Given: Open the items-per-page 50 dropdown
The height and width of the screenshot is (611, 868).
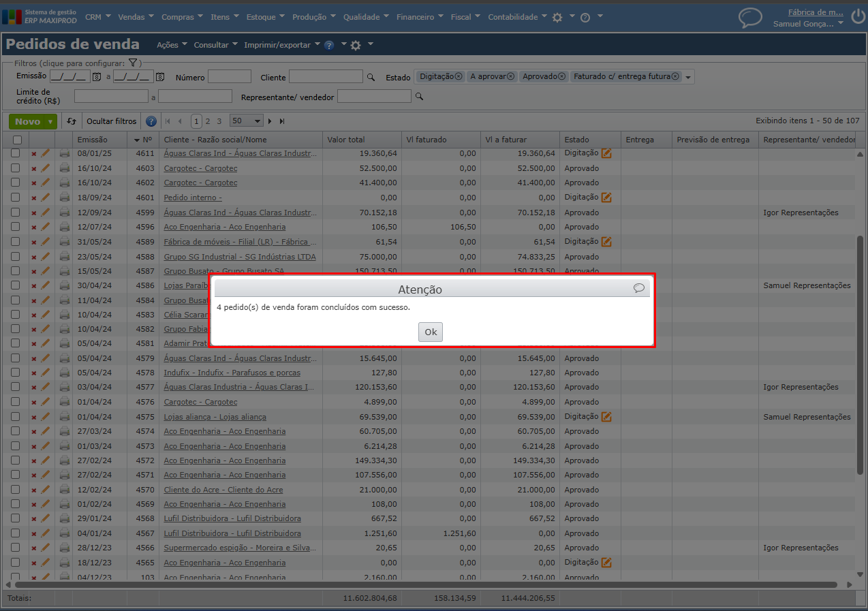Looking at the screenshot, I should point(247,121).
